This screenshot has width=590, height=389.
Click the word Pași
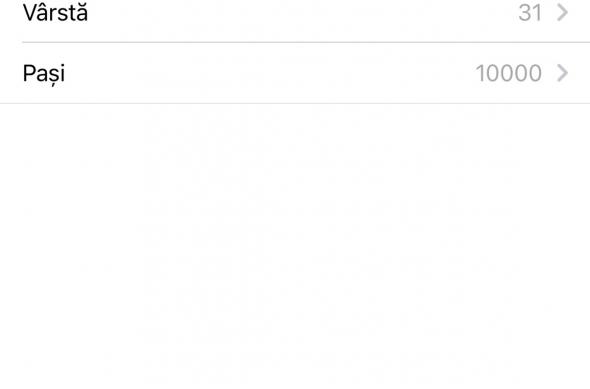(44, 74)
